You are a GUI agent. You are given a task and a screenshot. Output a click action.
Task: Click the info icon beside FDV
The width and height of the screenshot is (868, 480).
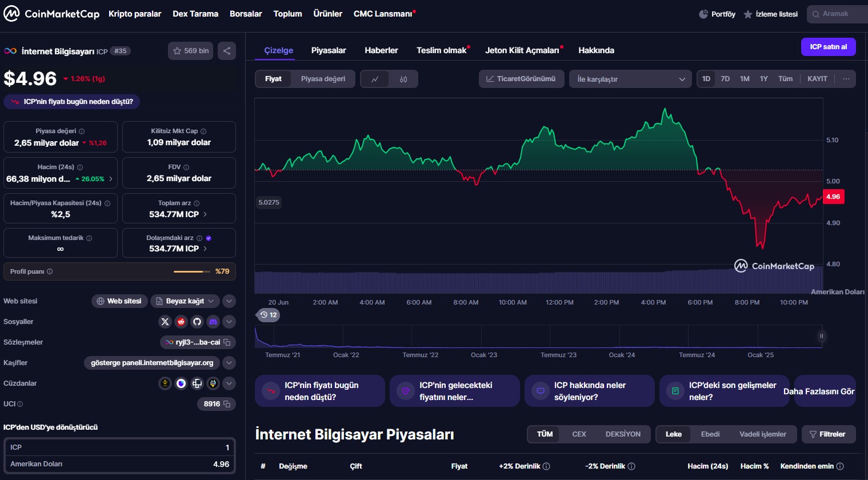[x=186, y=167]
